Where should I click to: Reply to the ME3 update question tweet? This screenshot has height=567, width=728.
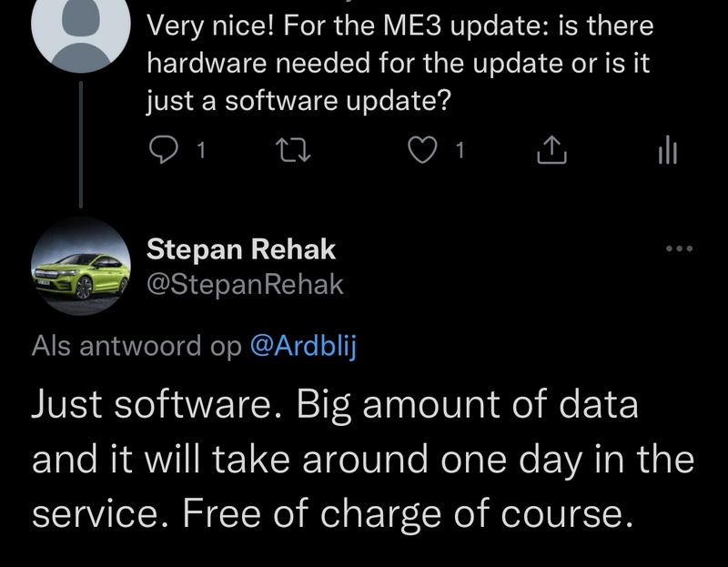pyautogui.click(x=163, y=151)
